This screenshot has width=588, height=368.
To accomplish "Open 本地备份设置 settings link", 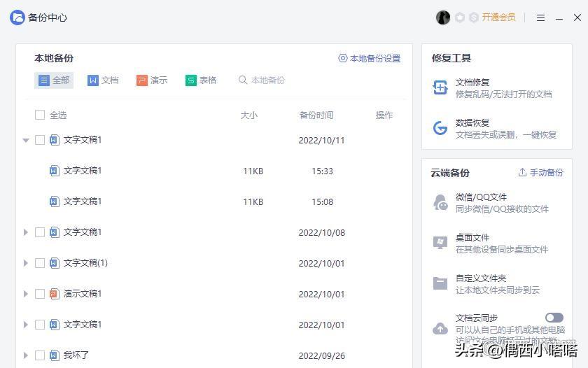I will point(369,59).
